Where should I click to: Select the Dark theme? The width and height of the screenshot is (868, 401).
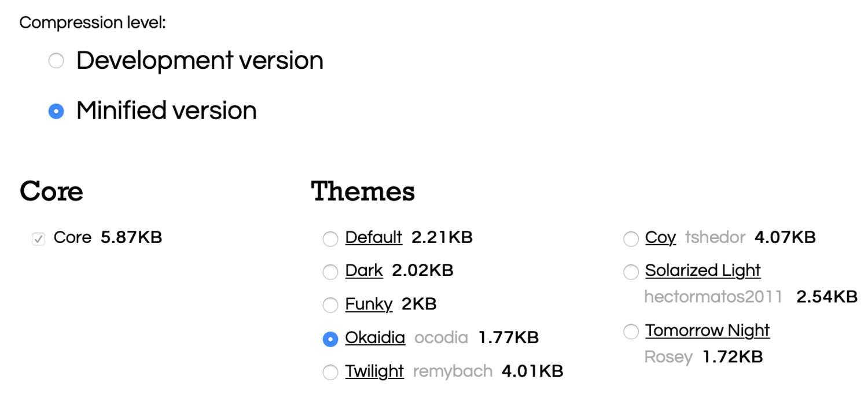[330, 271]
